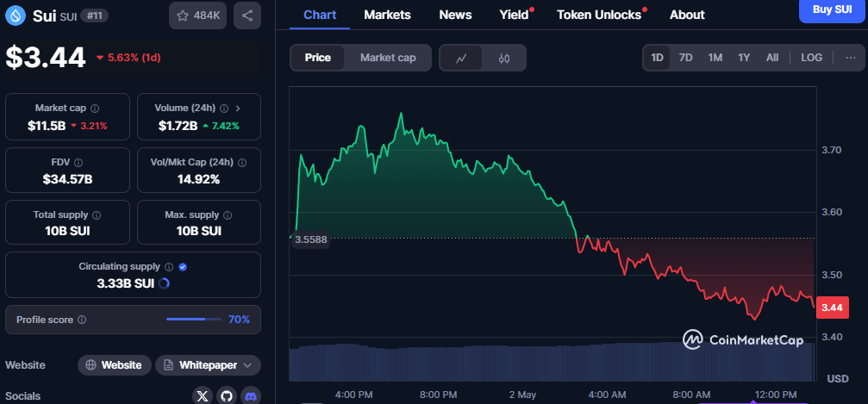868x404 pixels.
Task: Click the $34.57B FDV value
Action: point(67,179)
